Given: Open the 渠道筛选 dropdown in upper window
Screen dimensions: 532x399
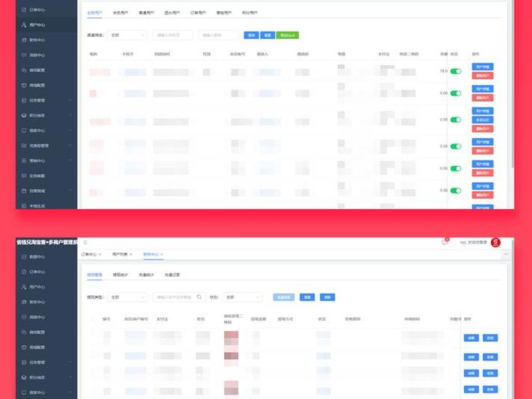Looking at the screenshot, I should (x=127, y=35).
